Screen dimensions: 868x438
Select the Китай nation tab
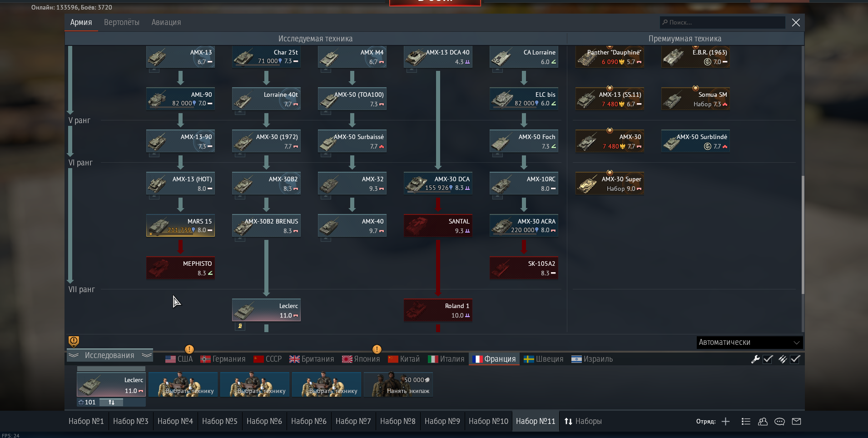coord(404,359)
